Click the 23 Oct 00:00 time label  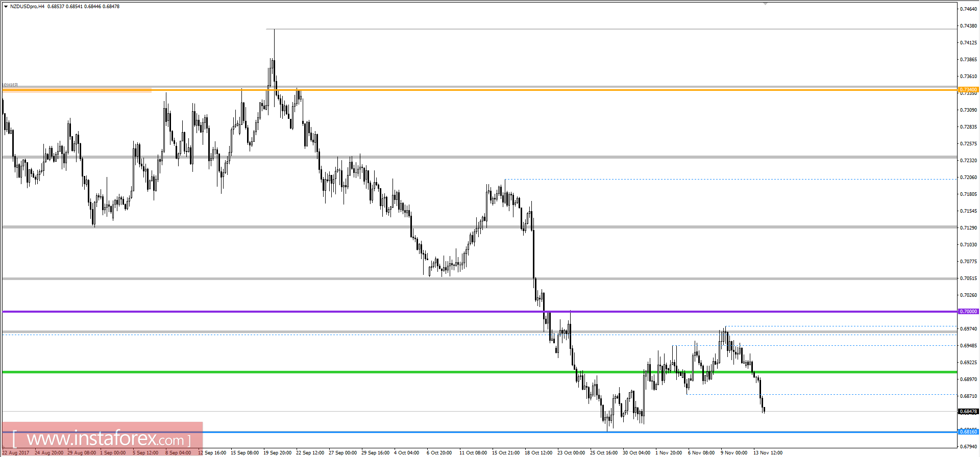(571, 453)
